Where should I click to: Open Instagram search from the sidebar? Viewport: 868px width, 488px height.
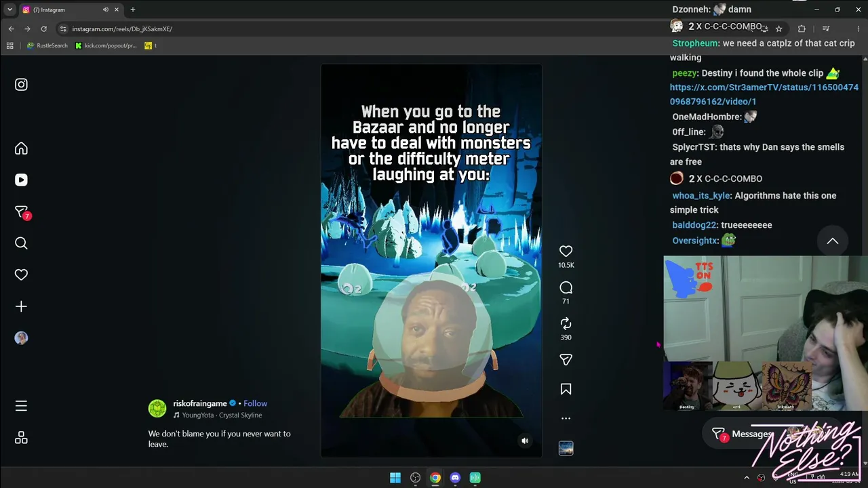(21, 243)
